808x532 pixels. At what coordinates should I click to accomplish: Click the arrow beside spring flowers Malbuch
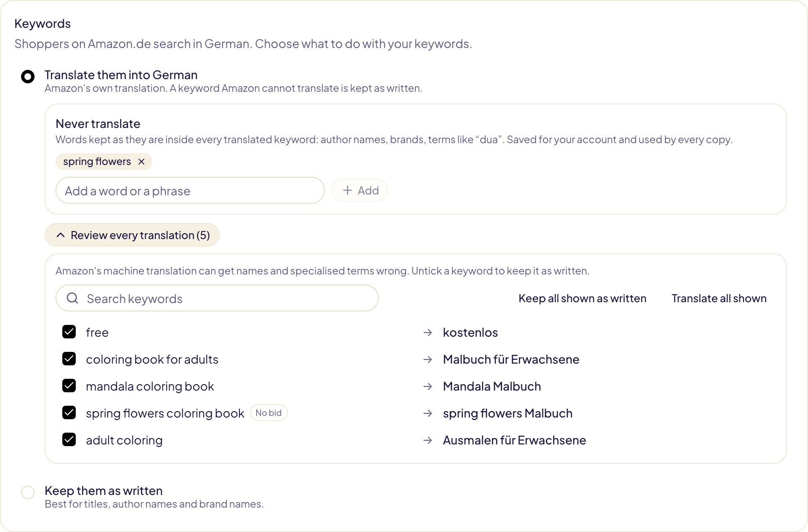(x=428, y=413)
